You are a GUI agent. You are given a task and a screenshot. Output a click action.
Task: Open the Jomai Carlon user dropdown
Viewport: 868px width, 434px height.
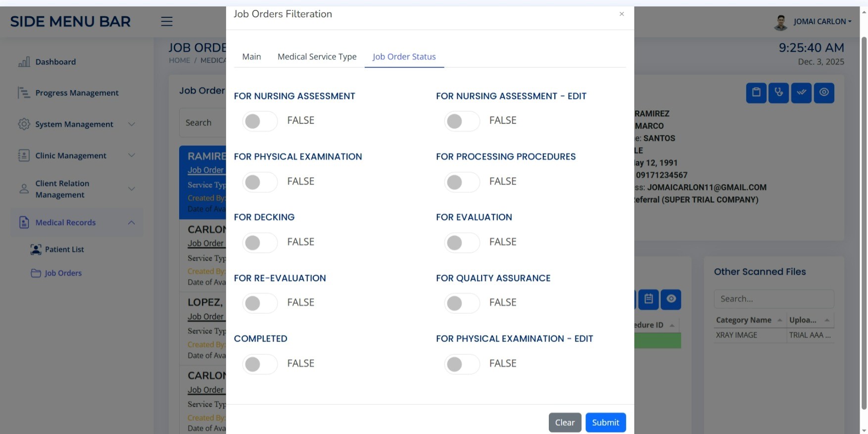coord(822,21)
